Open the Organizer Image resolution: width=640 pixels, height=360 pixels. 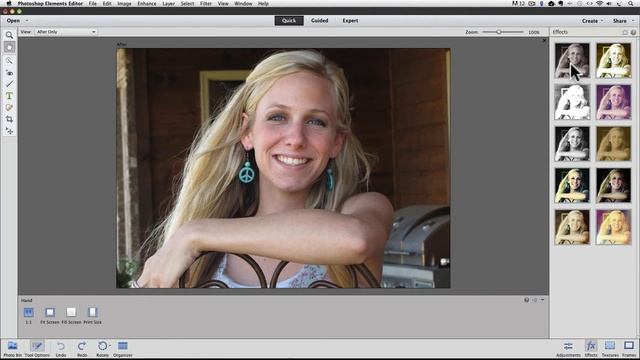pyautogui.click(x=122, y=349)
